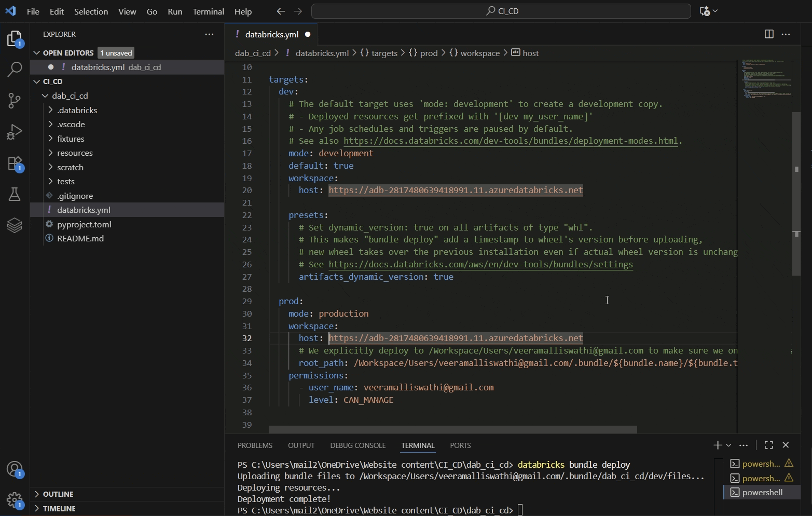Open the Terminal menu
The width and height of the screenshot is (812, 516).
[x=208, y=11]
